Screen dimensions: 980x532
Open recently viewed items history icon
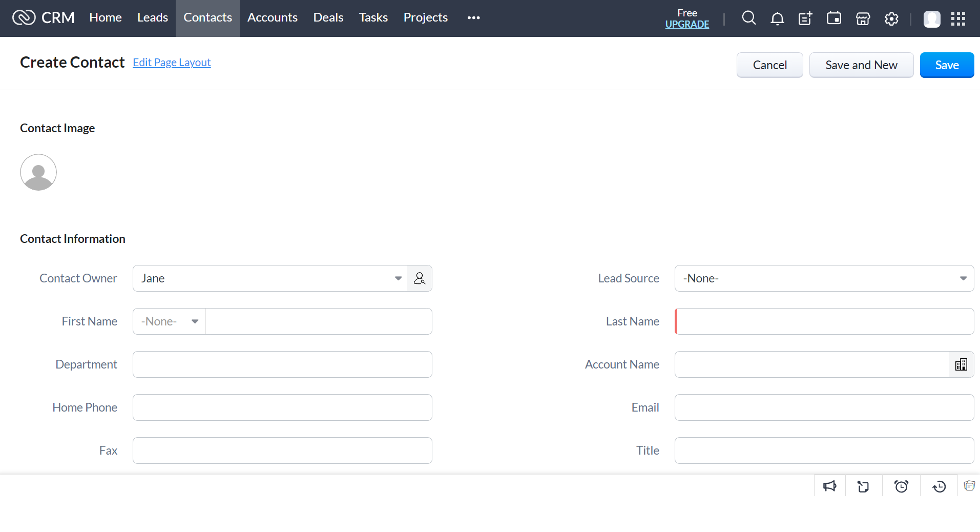(x=939, y=486)
